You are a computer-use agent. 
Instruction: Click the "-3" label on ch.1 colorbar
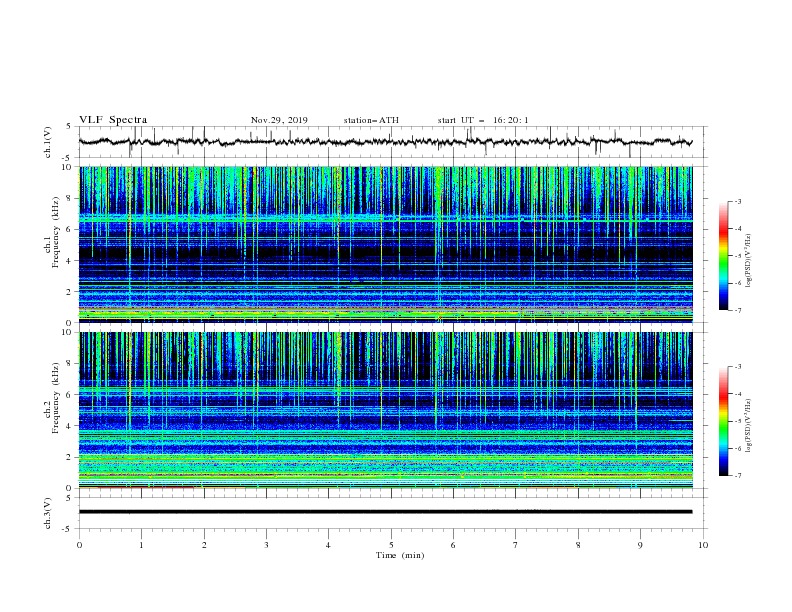point(738,201)
